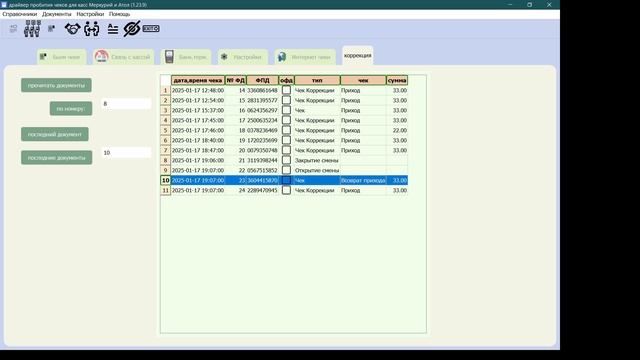Viewport: 640px width, 360px height.
Task: Click the crossed-out eye toolbar icon
Action: (x=132, y=29)
